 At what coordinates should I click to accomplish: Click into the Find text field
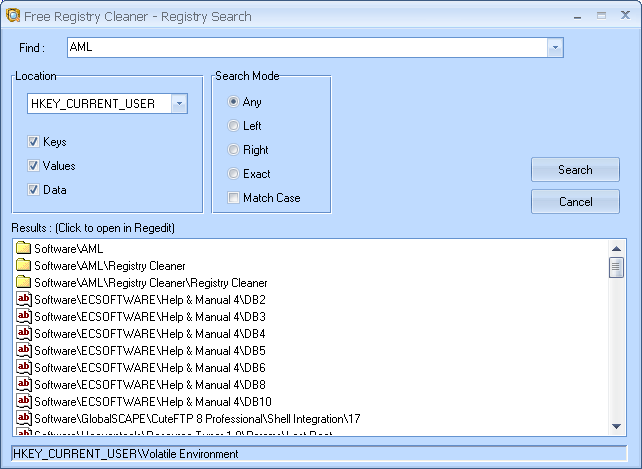pyautogui.click(x=307, y=48)
